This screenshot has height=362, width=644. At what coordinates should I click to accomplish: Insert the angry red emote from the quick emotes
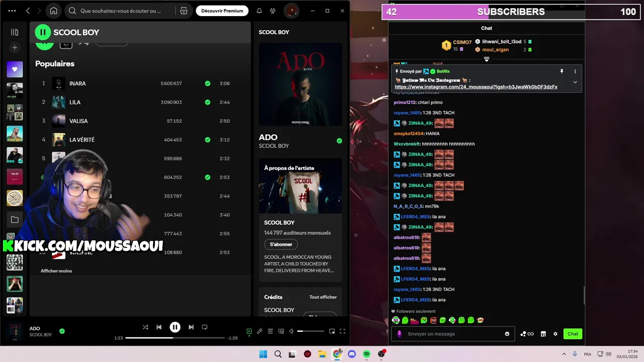[433, 320]
